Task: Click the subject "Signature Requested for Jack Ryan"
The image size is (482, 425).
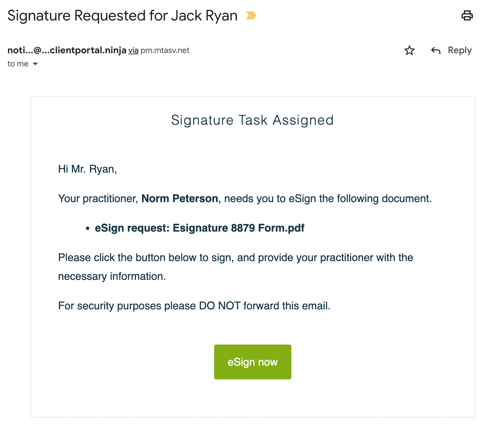Action: point(122,16)
